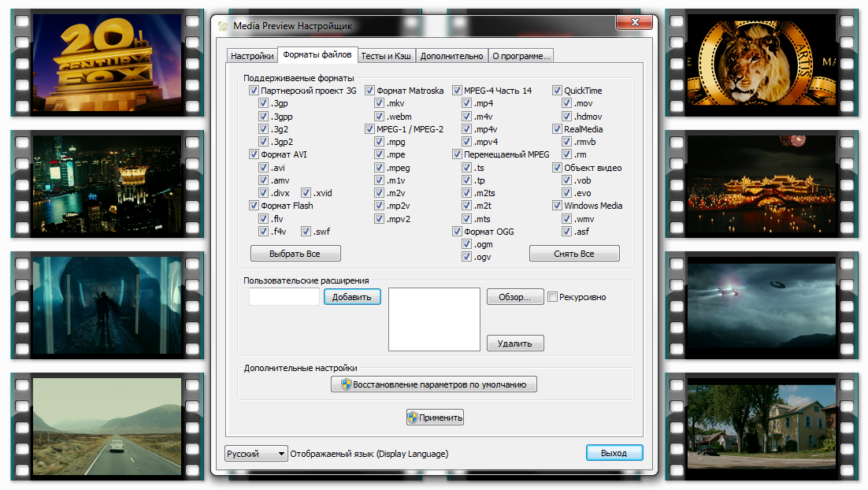This screenshot has width=868, height=490.
Task: Click inside the custom extensions list box
Action: (x=434, y=319)
